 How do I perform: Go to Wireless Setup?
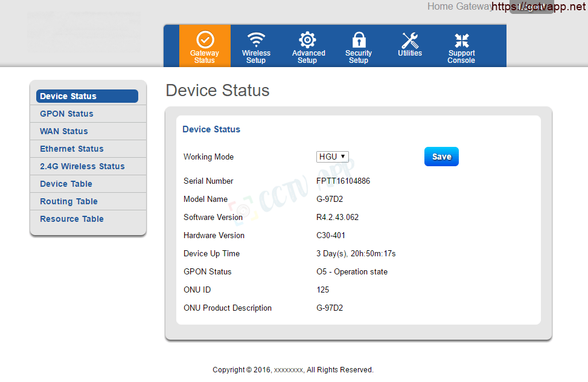click(x=256, y=47)
